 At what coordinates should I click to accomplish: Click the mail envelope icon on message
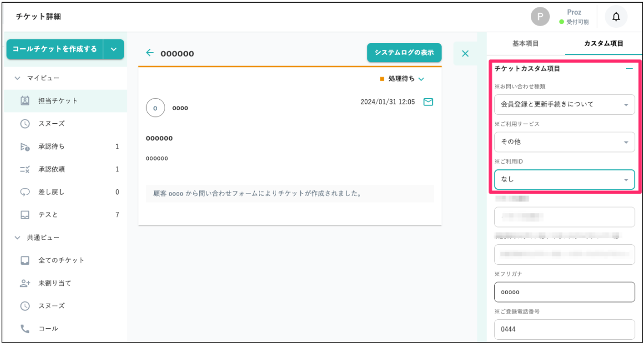pyautogui.click(x=428, y=102)
